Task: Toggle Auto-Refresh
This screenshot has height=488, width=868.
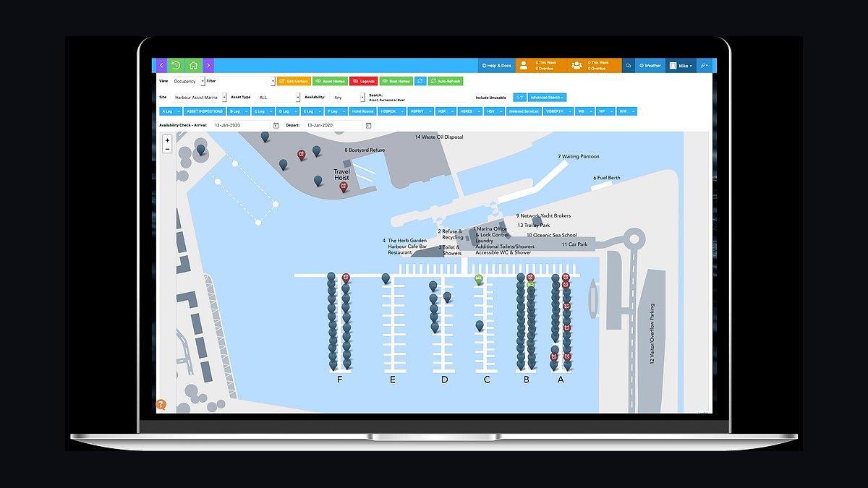Action: coord(446,81)
